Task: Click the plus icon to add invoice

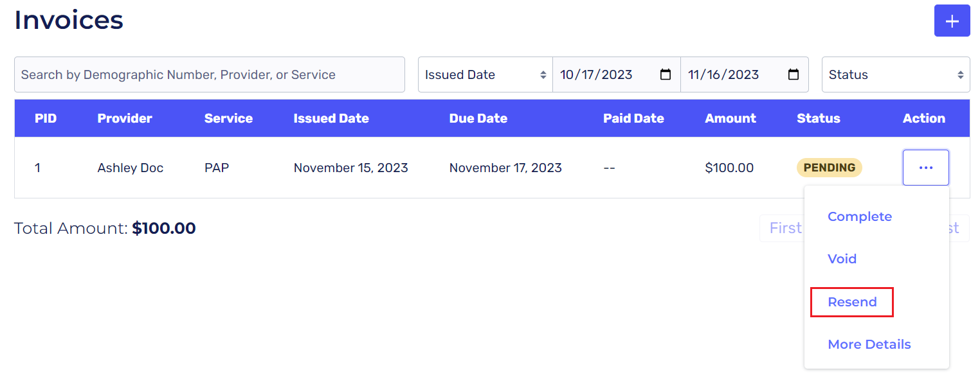Action: coord(952,21)
